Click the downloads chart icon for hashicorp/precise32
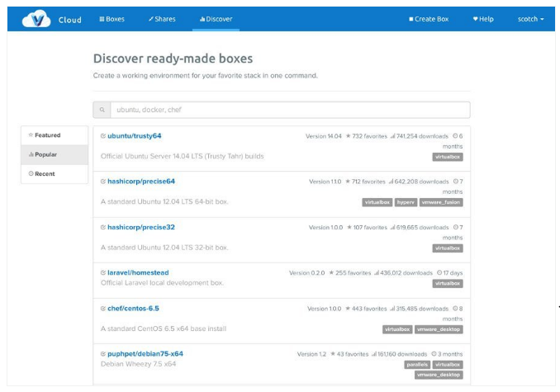This screenshot has height=392, width=560. coord(393,227)
